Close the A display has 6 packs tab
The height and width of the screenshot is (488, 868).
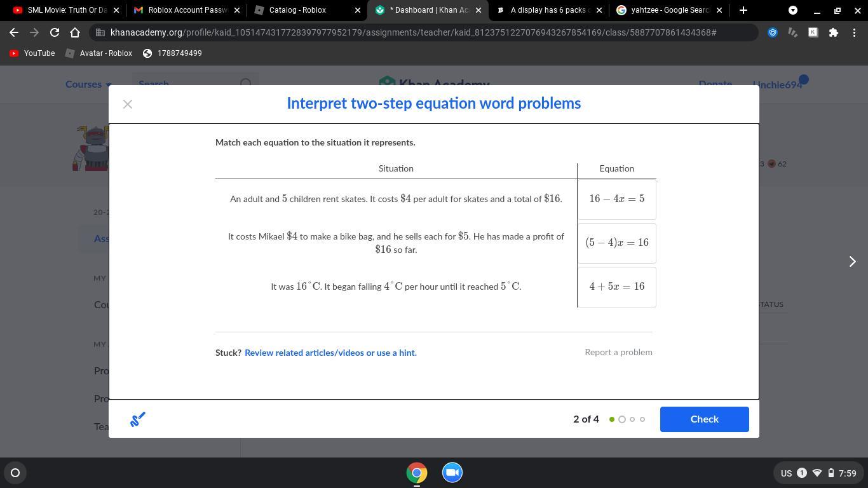pos(599,10)
